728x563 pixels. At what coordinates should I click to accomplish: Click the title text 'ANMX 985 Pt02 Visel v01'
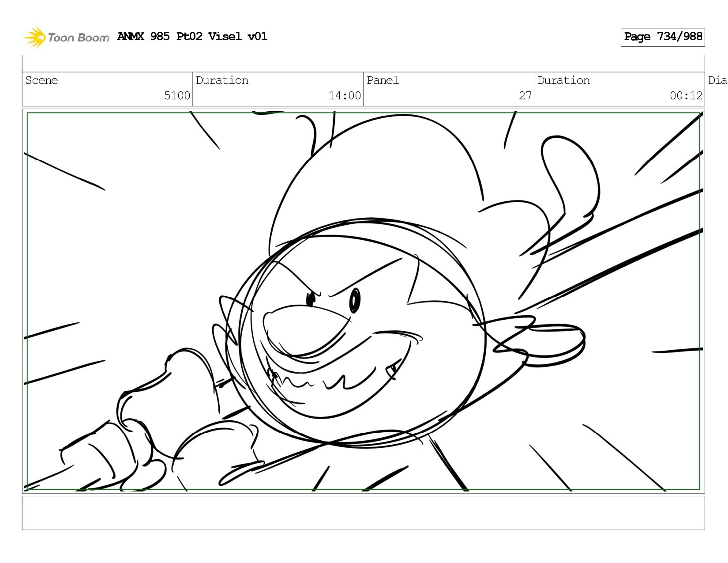192,36
